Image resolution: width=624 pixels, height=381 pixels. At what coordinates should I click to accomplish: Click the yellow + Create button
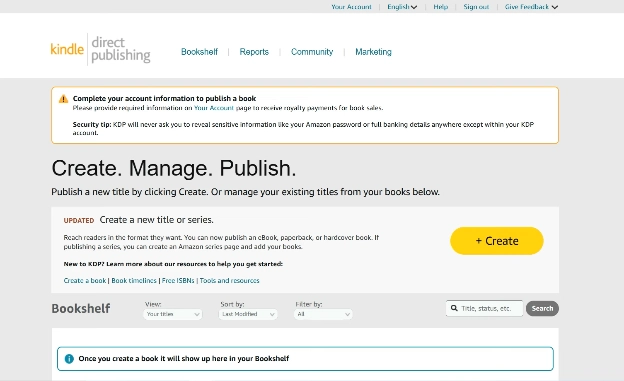click(497, 241)
